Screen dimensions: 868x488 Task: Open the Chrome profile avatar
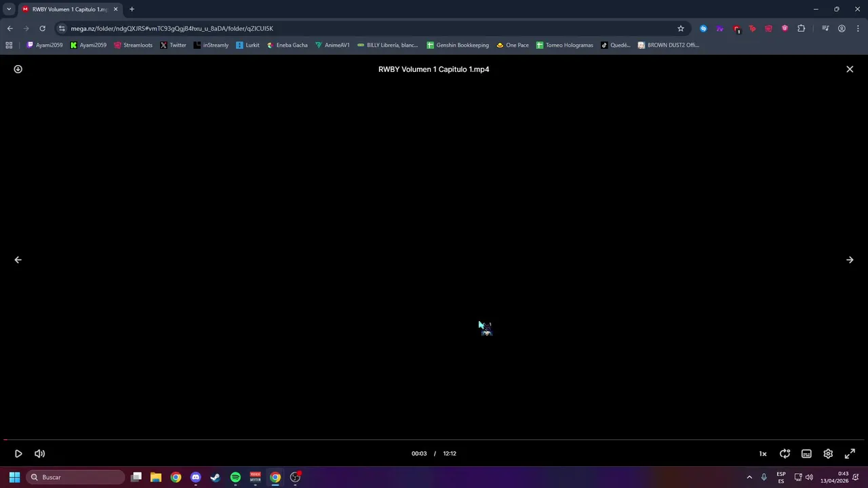[x=842, y=28]
